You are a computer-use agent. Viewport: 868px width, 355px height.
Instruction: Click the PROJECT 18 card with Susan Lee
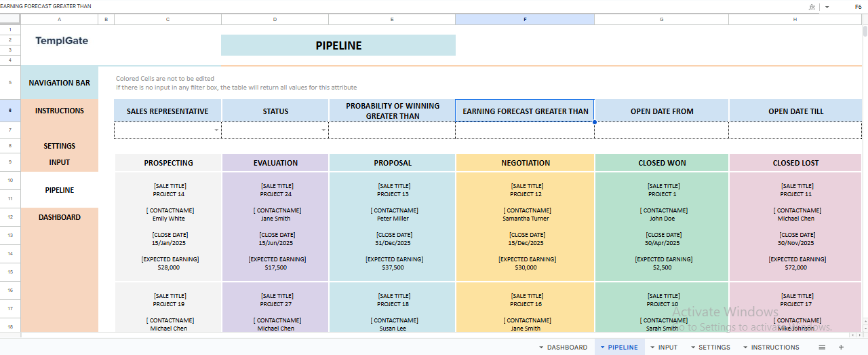tap(392, 307)
